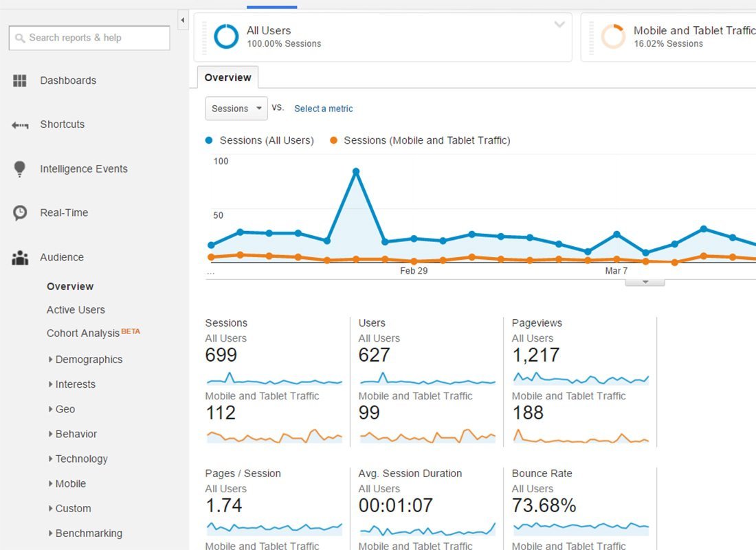
Task: Click the Mobile and Tablet Traffic donut icon
Action: [x=613, y=36]
